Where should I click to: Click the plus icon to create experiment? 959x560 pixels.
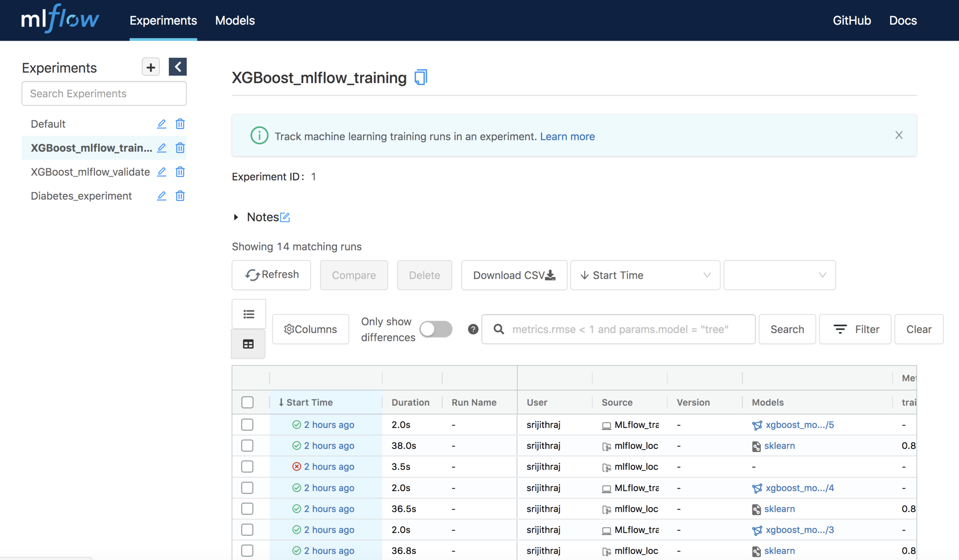[x=151, y=67]
